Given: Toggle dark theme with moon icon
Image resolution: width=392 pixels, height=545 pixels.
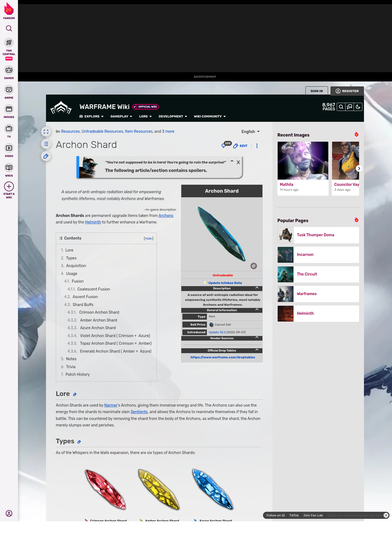Looking at the screenshot, I should click(358, 107).
